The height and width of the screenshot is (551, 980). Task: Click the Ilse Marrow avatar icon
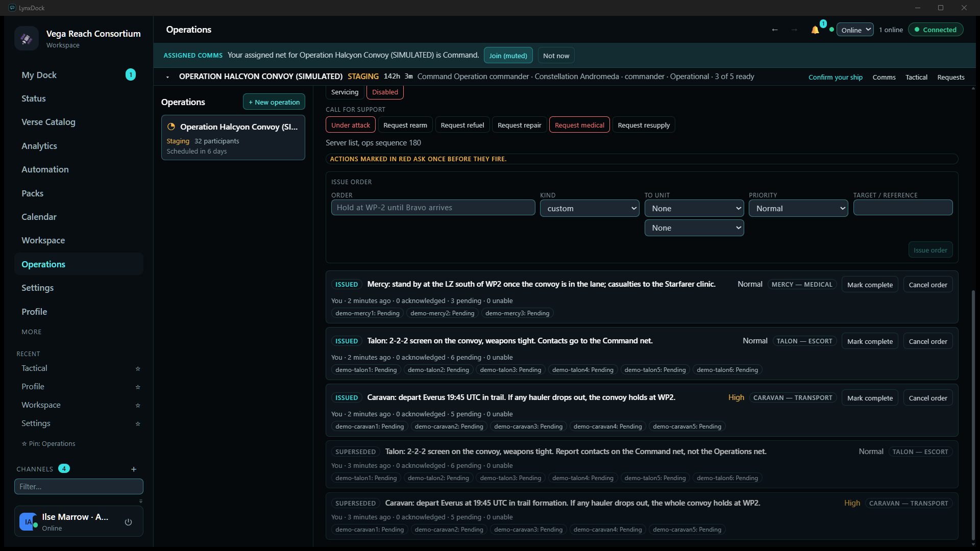(x=28, y=522)
